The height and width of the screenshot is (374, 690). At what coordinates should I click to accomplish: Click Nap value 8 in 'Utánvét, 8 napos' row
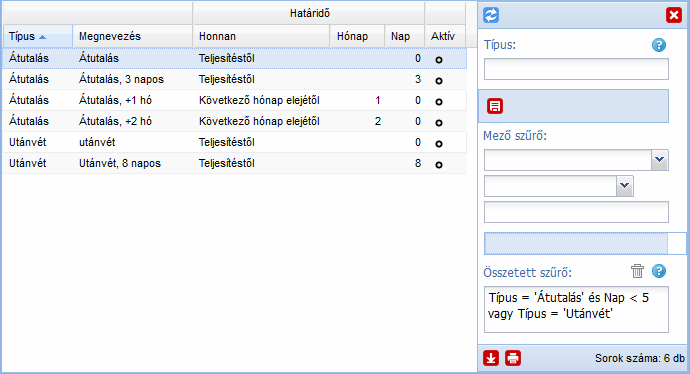coord(418,163)
